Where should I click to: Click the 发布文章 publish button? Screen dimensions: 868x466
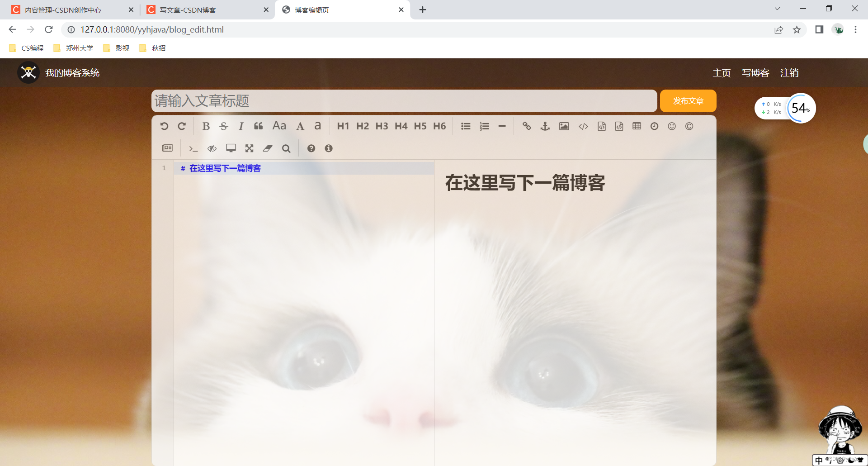(688, 101)
